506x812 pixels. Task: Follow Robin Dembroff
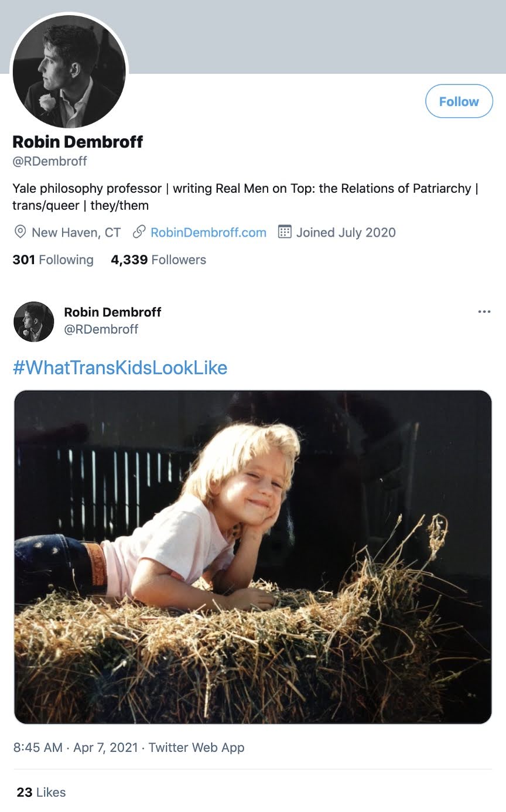[459, 101]
